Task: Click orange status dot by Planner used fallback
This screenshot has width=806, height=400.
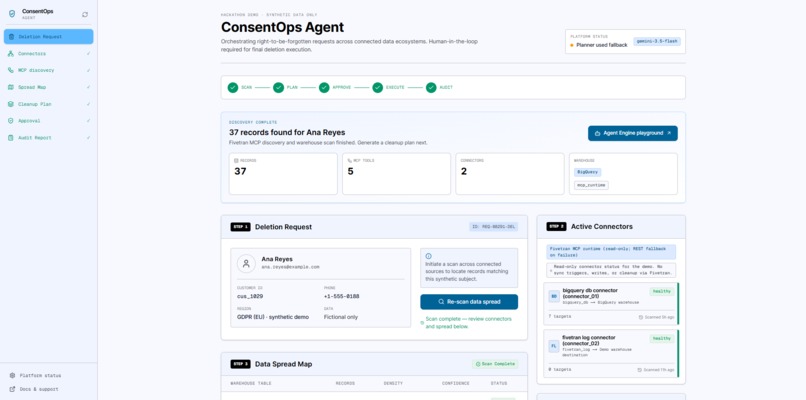Action: pos(572,45)
